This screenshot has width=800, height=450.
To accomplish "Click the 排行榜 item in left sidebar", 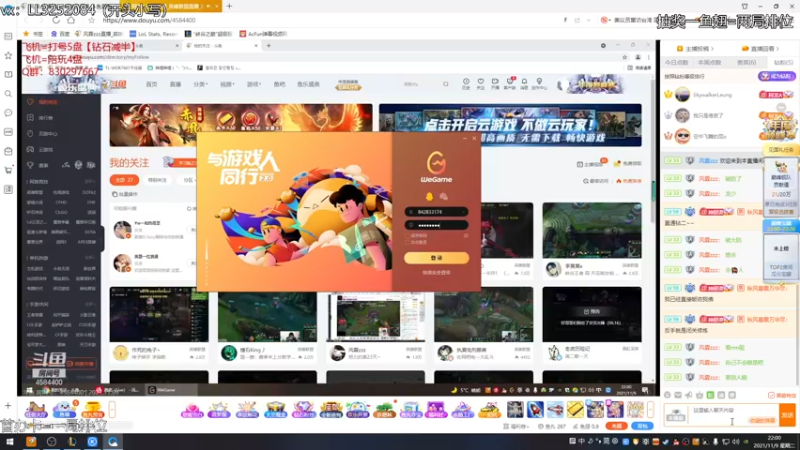I will (41, 118).
